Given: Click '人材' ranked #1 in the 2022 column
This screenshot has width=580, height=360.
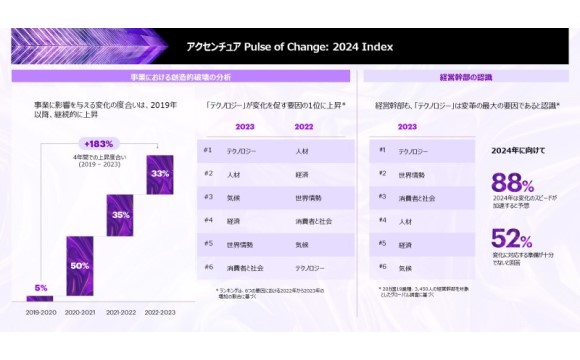Looking at the screenshot, I should tap(302, 151).
